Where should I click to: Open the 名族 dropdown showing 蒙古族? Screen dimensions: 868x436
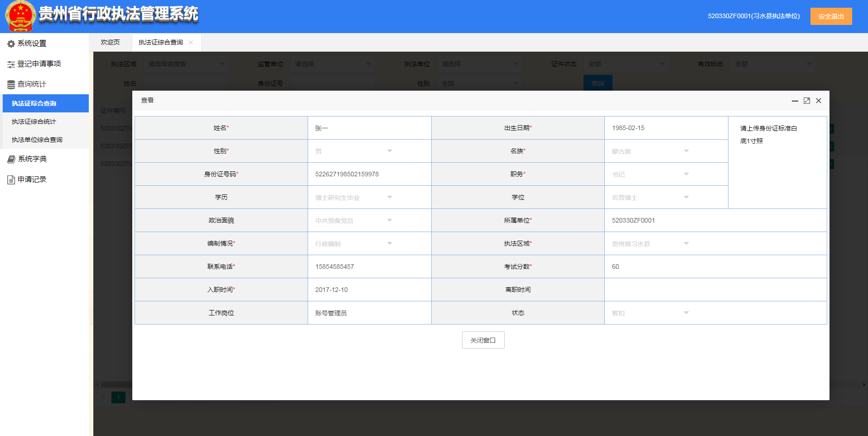(x=651, y=151)
